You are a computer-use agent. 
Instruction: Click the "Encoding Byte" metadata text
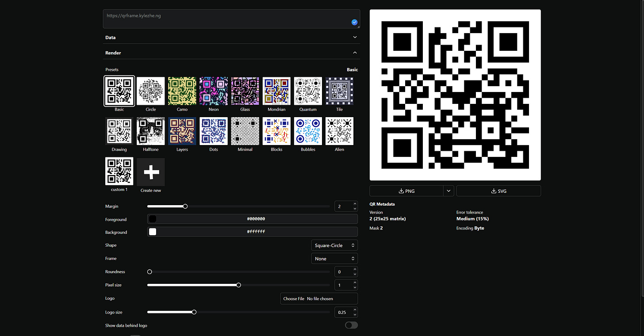point(470,228)
